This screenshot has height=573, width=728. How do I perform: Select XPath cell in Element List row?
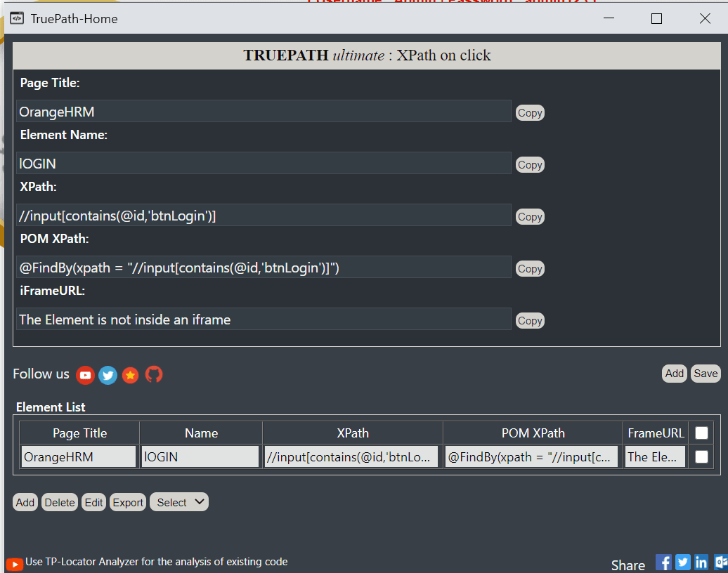351,456
